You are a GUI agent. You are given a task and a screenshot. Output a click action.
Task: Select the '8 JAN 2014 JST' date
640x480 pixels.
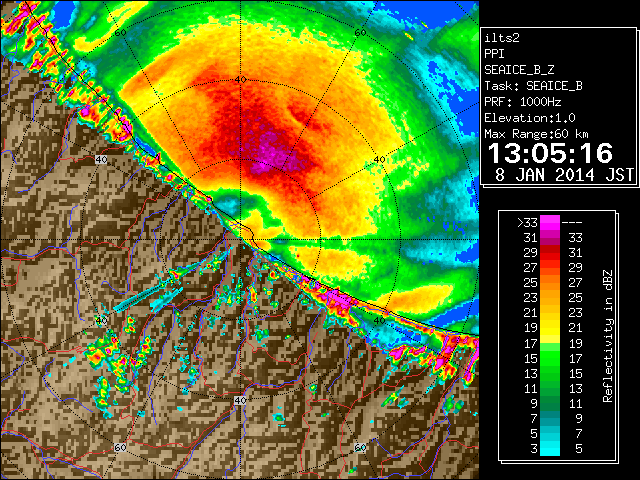coord(564,175)
